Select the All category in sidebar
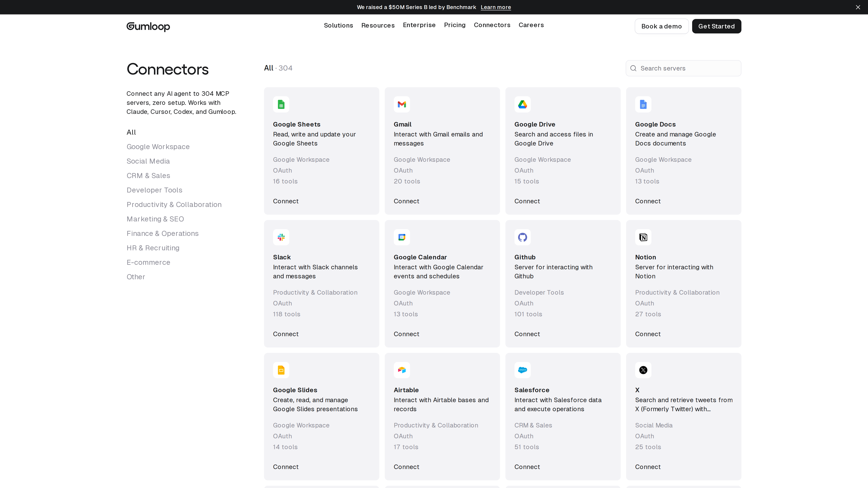The width and height of the screenshot is (868, 488). point(131,132)
